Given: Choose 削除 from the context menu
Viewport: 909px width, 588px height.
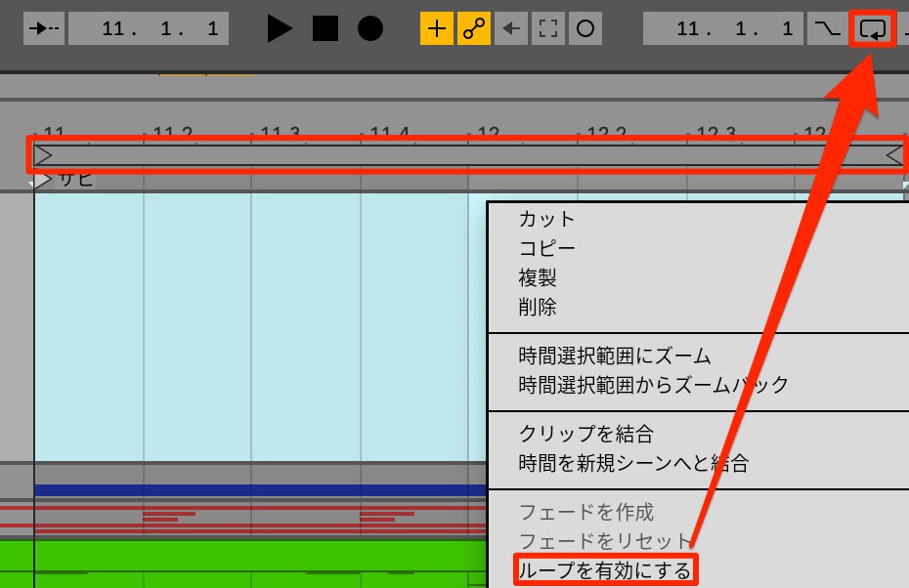Looking at the screenshot, I should point(538,307).
